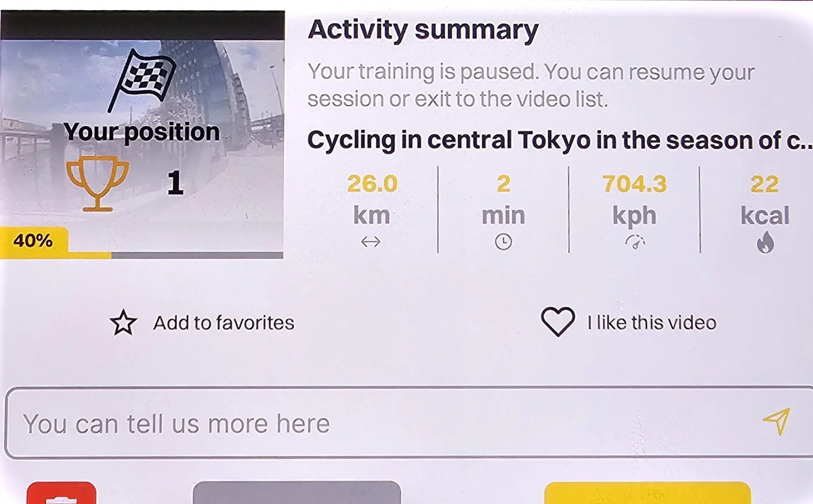Send feedback with the paper plane icon
Screen dimensions: 813x504
776,421
